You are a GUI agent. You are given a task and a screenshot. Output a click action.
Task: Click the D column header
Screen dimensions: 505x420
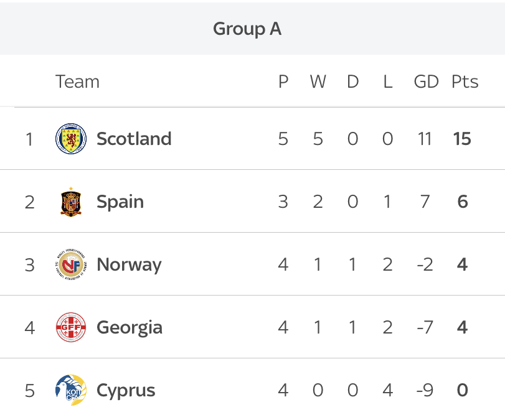point(353,82)
